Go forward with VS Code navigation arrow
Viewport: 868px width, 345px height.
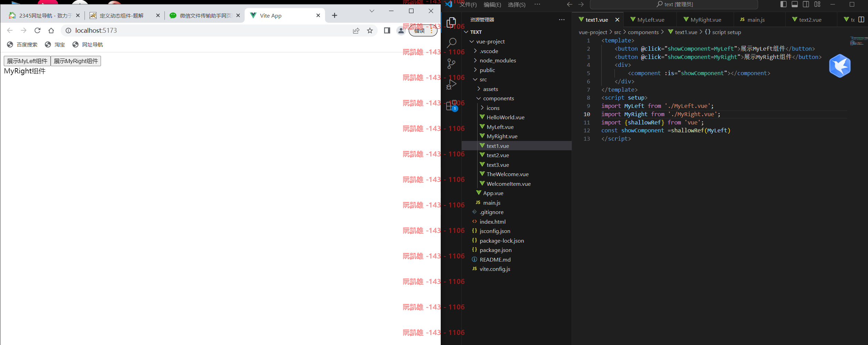(581, 4)
